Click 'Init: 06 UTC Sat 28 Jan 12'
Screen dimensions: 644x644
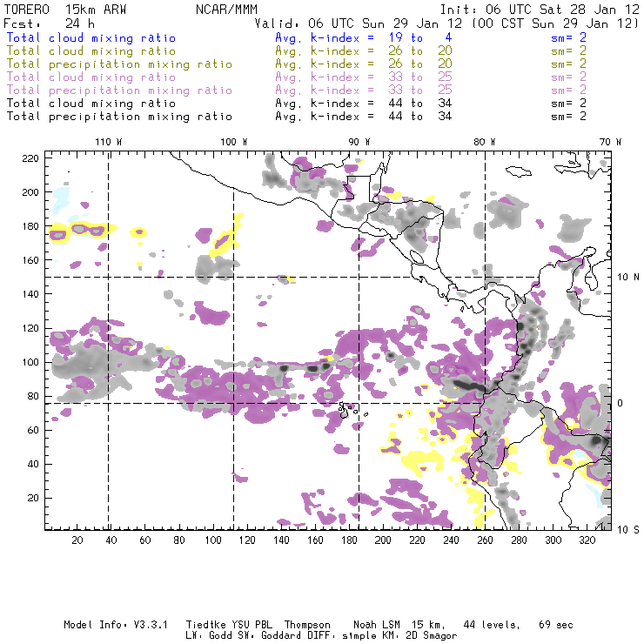pos(540,10)
